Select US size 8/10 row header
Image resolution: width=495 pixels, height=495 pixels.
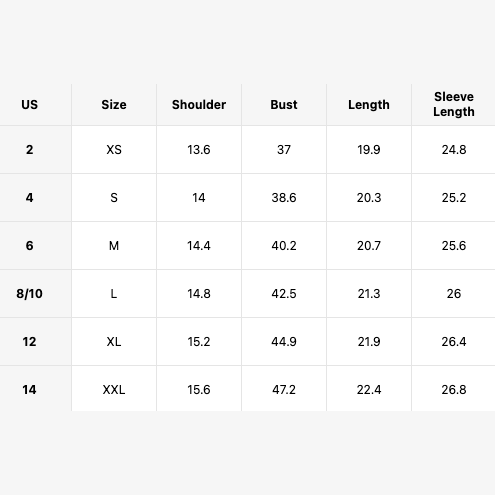pyautogui.click(x=29, y=294)
